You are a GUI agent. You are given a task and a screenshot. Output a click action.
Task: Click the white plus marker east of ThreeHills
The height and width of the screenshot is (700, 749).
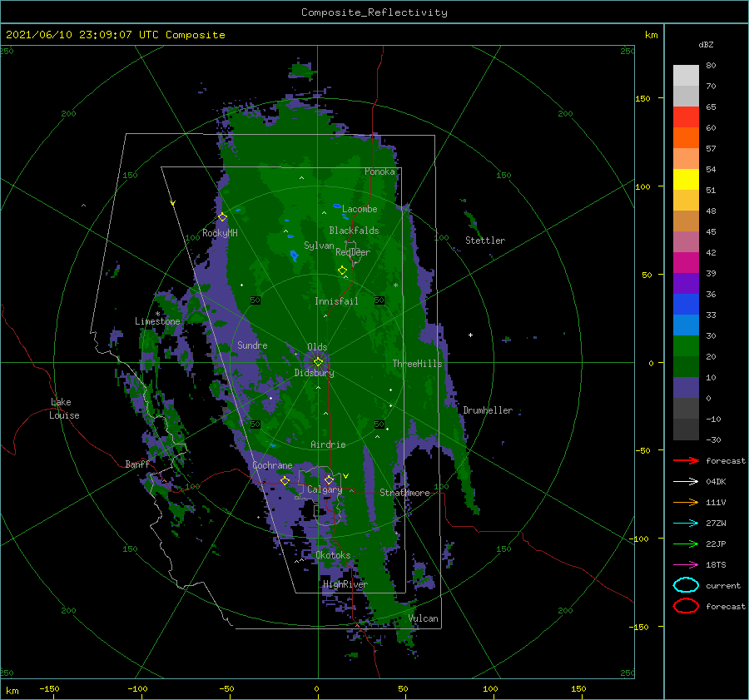470,335
